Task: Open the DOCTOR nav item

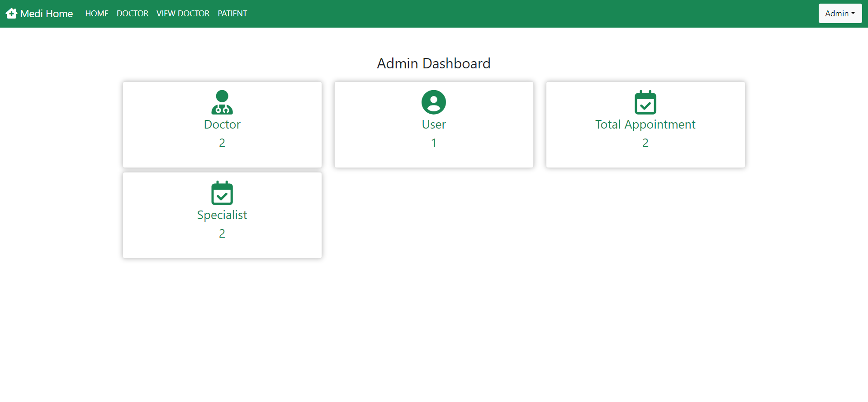Action: click(133, 14)
